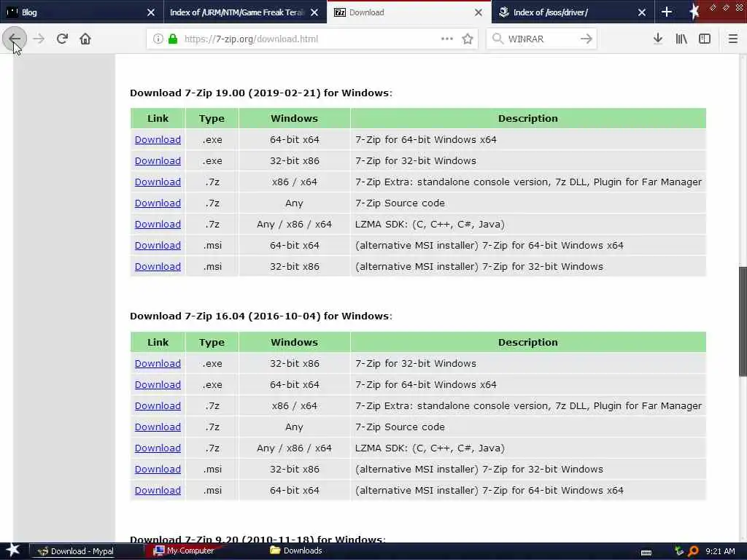Click the keyboard tray icon
This screenshot has height=560, width=747.
coord(646,553)
